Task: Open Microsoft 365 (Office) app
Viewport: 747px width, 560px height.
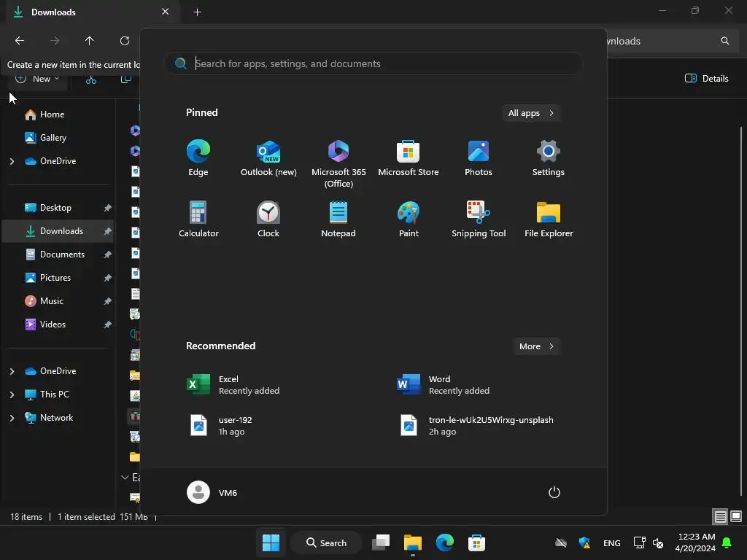Action: click(338, 164)
